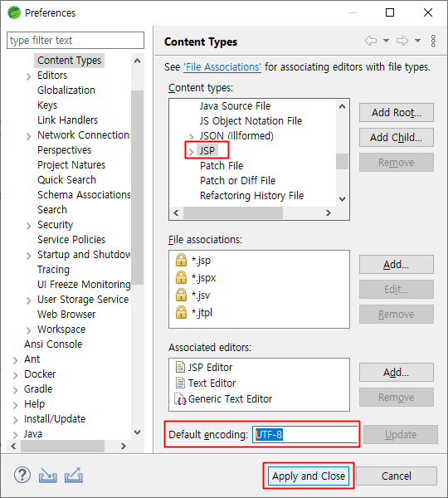Open Perspectives preference page
The width and height of the screenshot is (448, 498).
64,150
